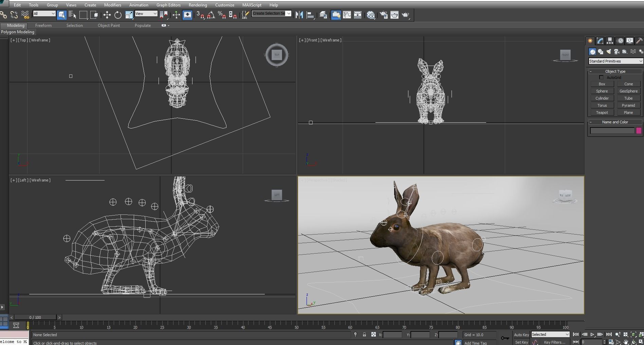Open the Graph Editors menu

(168, 5)
